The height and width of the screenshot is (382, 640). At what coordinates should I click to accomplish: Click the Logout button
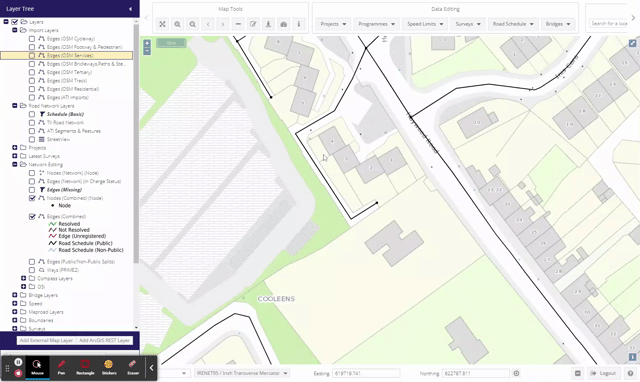[x=603, y=373]
